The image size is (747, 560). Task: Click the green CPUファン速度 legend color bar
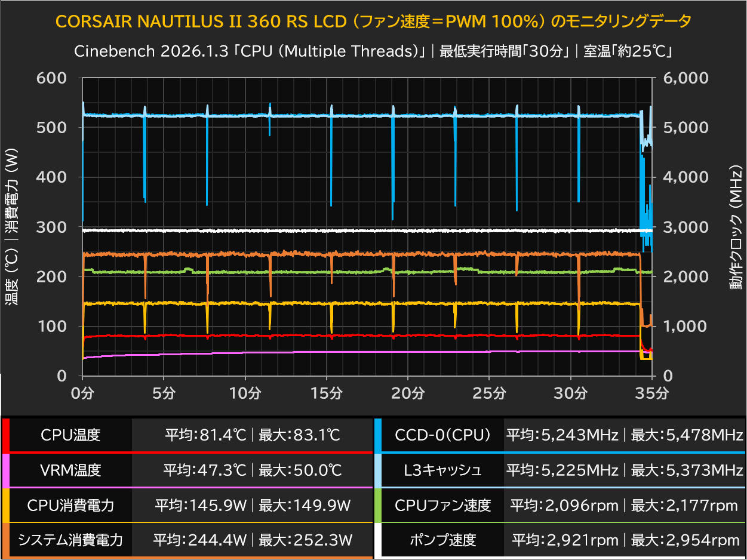(379, 506)
